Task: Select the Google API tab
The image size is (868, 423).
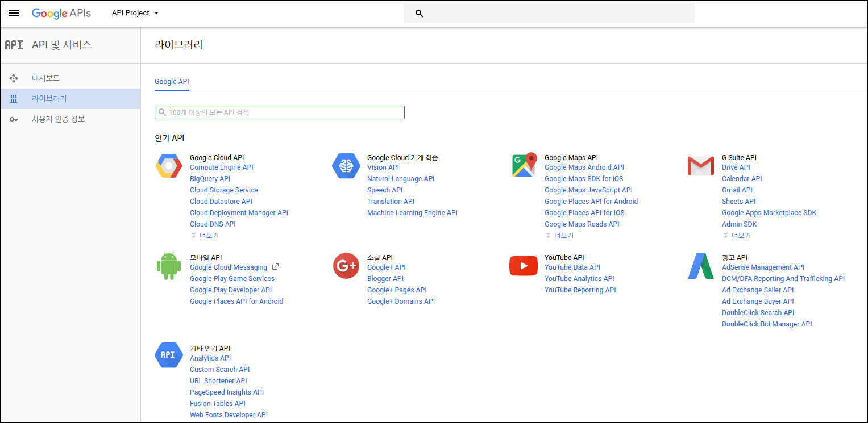Action: 172,82
